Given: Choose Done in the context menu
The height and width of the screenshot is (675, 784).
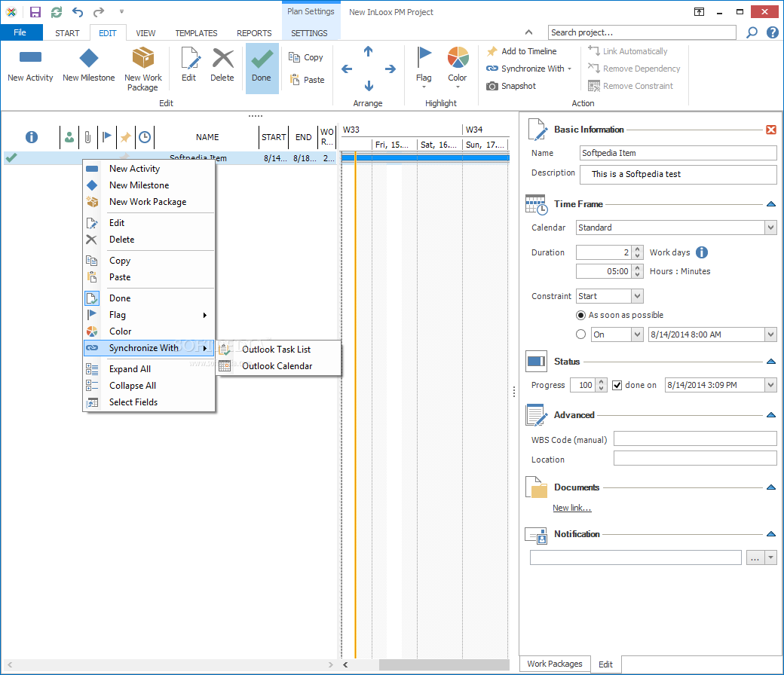Looking at the screenshot, I should (x=149, y=298).
